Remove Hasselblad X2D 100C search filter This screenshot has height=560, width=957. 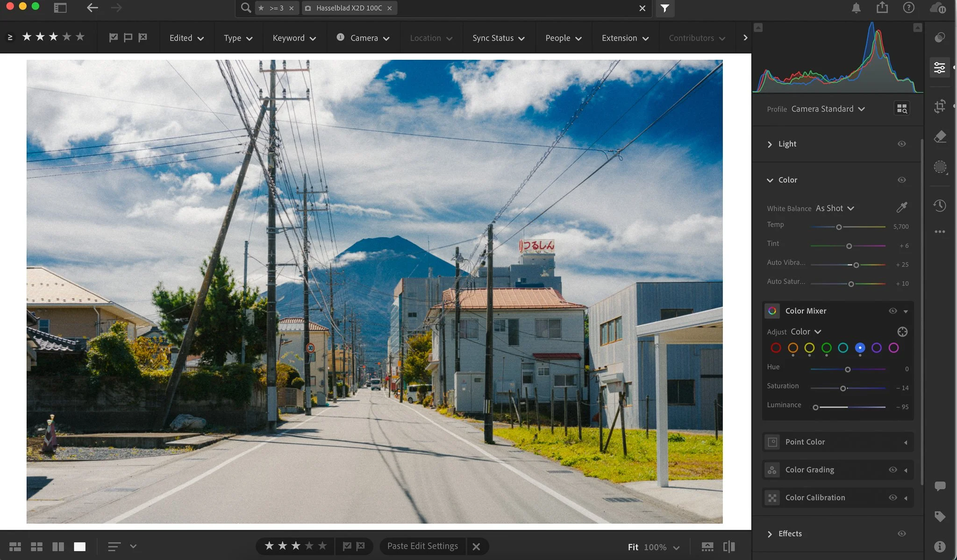pos(389,8)
